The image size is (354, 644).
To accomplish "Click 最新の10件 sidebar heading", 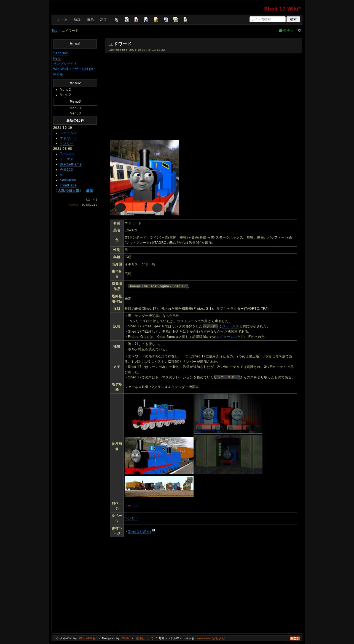I will (x=75, y=121).
